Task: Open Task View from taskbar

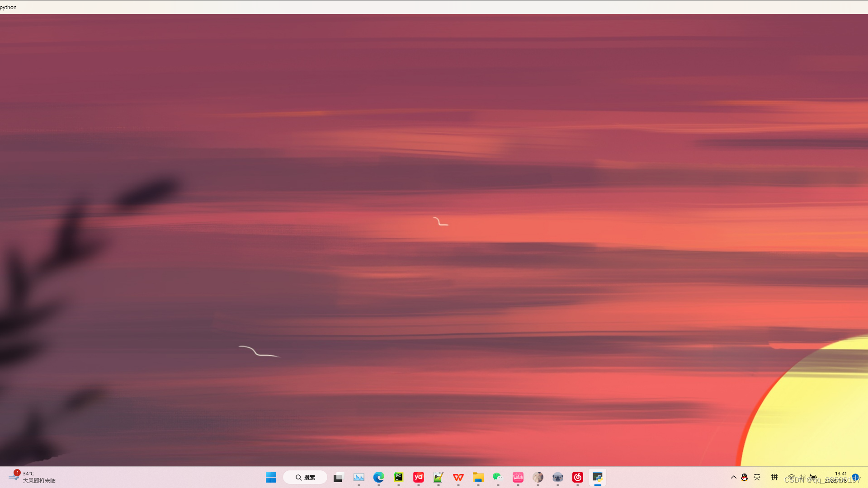Action: point(339,477)
